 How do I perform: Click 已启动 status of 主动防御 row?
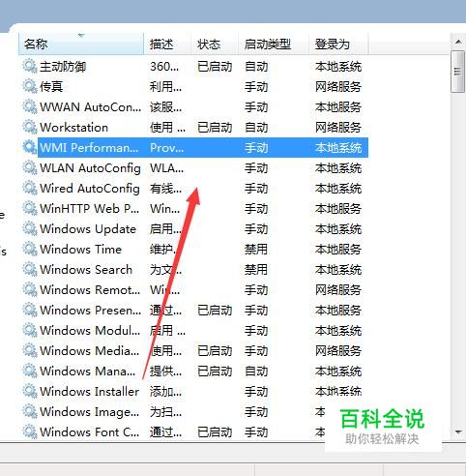[x=215, y=67]
